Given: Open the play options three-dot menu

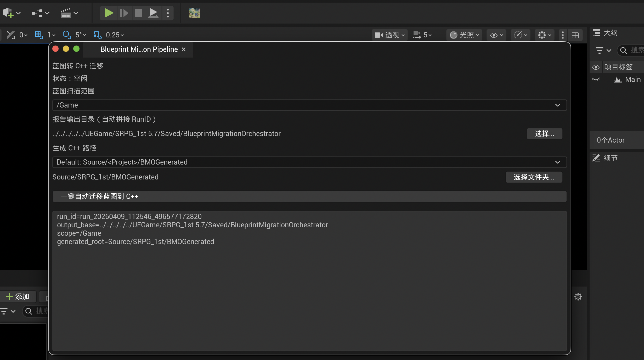Looking at the screenshot, I should click(168, 13).
